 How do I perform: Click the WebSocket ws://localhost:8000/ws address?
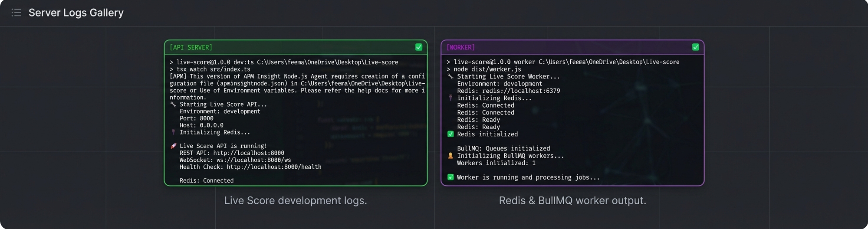click(253, 160)
